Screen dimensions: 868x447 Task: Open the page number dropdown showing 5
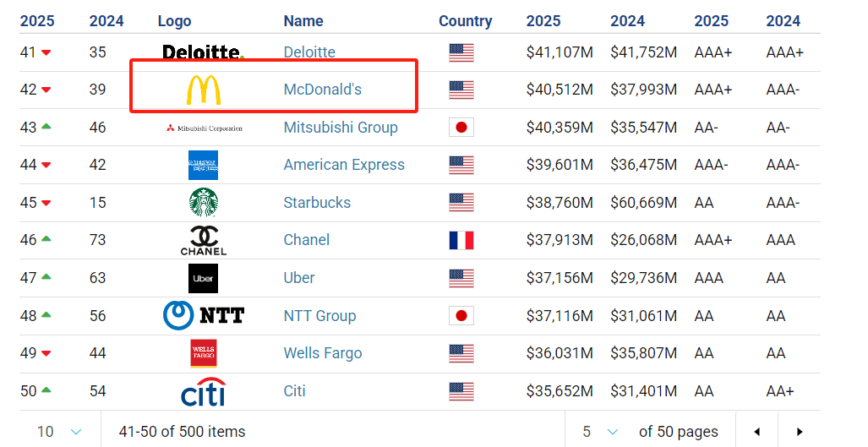click(600, 432)
